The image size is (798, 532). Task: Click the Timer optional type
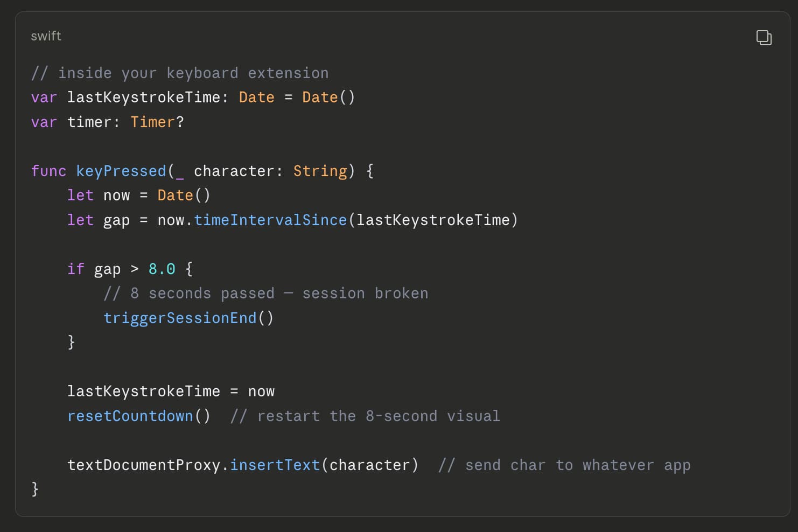coord(153,122)
